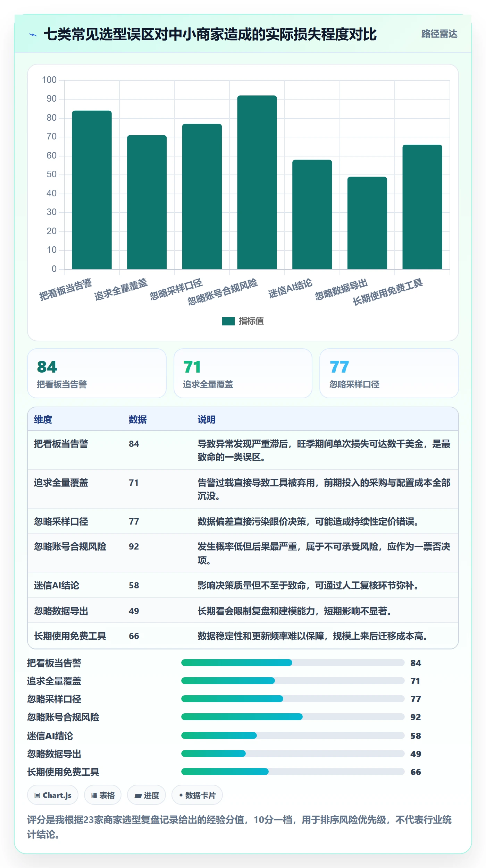Click the table cell with value 49
486x868 pixels.
click(x=134, y=611)
